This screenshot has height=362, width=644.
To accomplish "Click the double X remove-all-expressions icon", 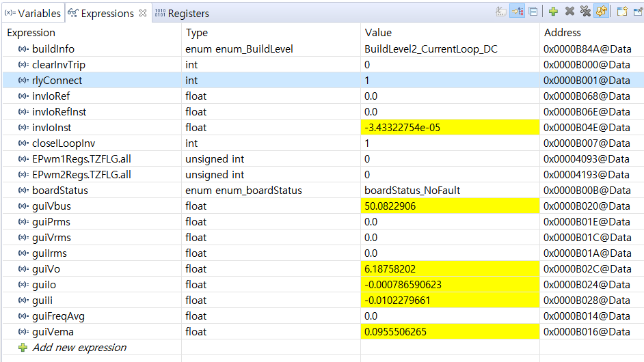I will point(585,12).
